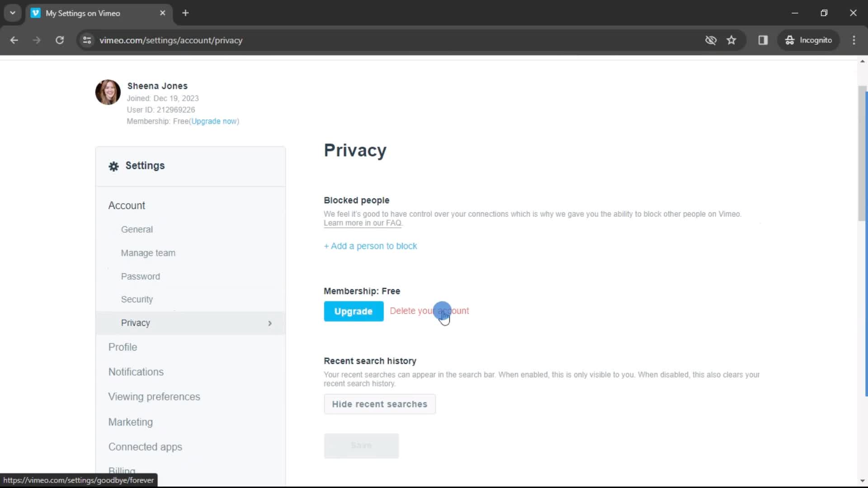Click the forward navigation arrow
This screenshot has height=488, width=868.
pyautogui.click(x=37, y=40)
